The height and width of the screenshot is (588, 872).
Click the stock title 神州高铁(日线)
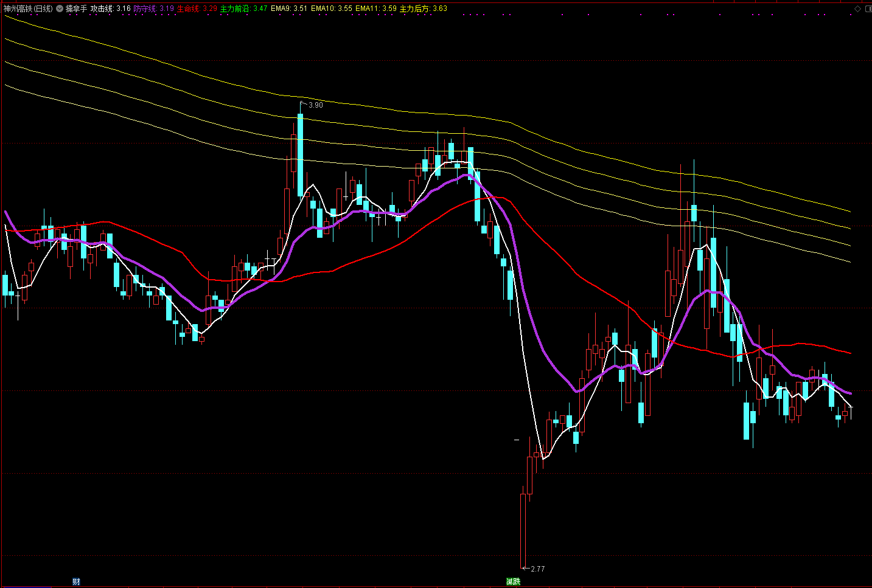[28, 9]
